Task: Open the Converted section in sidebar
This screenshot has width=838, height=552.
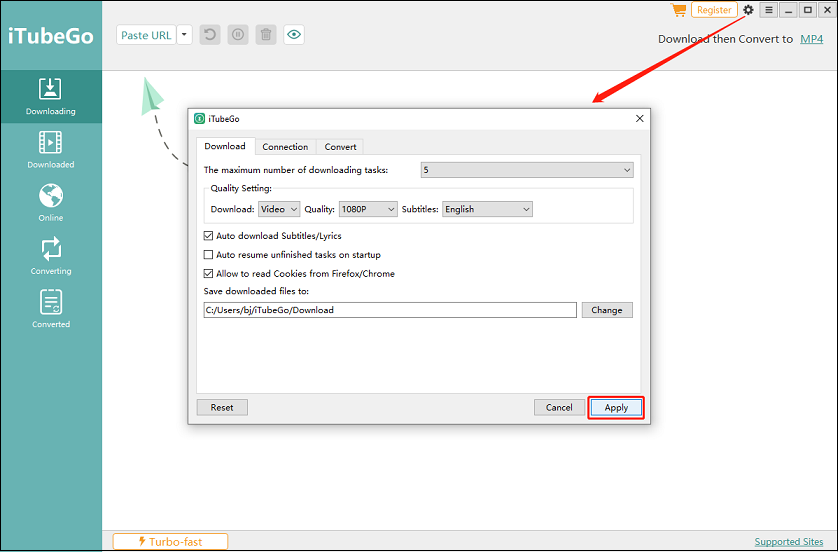Action: (x=51, y=310)
